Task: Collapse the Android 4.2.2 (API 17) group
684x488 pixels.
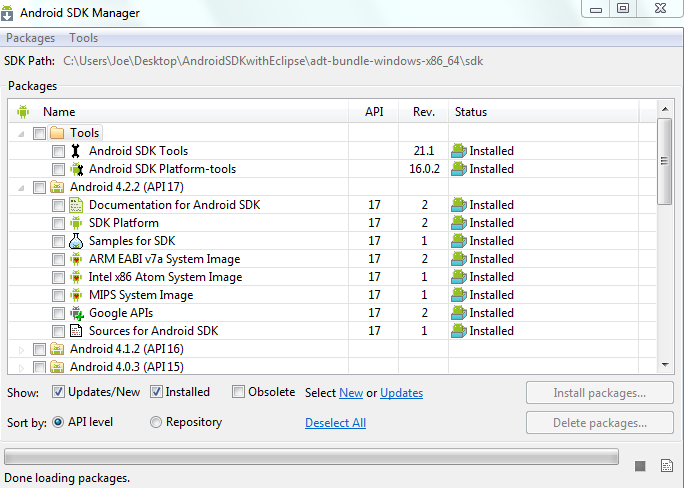Action: click(22, 187)
